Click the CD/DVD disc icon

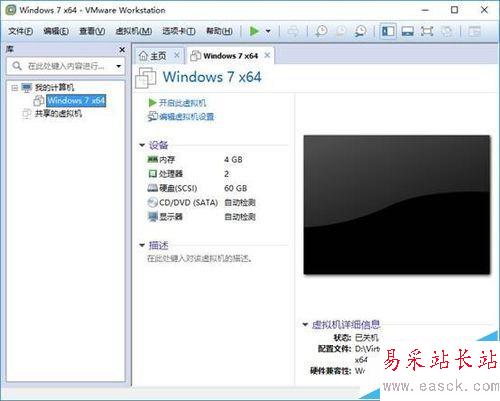tap(152, 202)
